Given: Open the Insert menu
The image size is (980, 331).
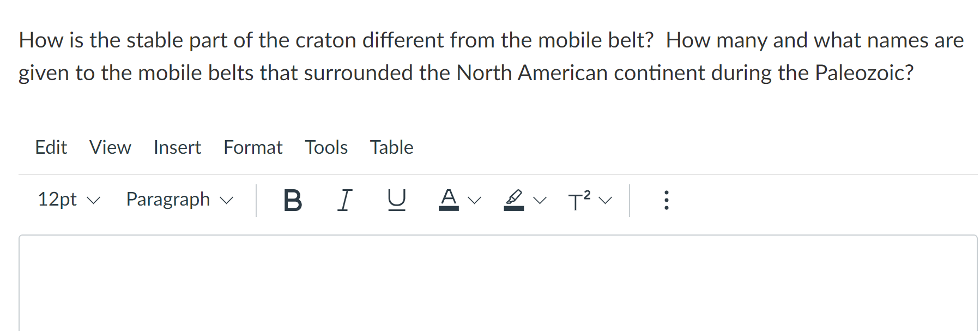Looking at the screenshot, I should tap(177, 147).
